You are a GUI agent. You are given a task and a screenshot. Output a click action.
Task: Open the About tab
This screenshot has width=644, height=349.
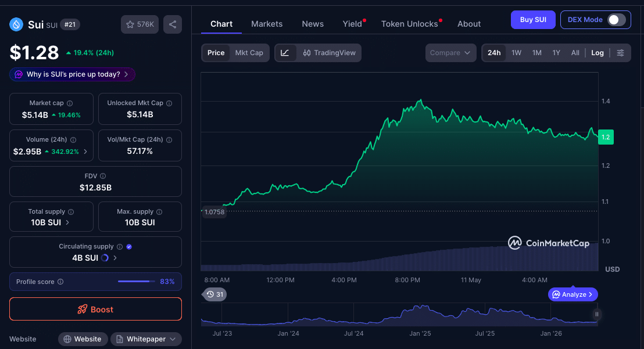click(469, 24)
